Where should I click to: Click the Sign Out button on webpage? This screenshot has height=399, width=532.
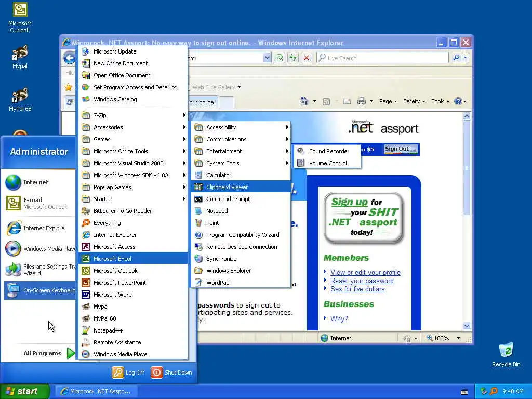point(401,149)
